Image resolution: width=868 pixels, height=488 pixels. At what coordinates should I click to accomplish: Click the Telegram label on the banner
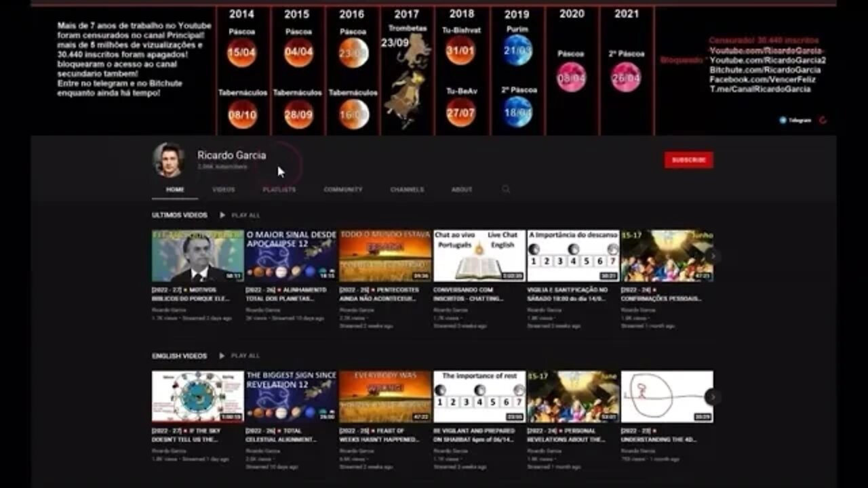pyautogui.click(x=800, y=121)
